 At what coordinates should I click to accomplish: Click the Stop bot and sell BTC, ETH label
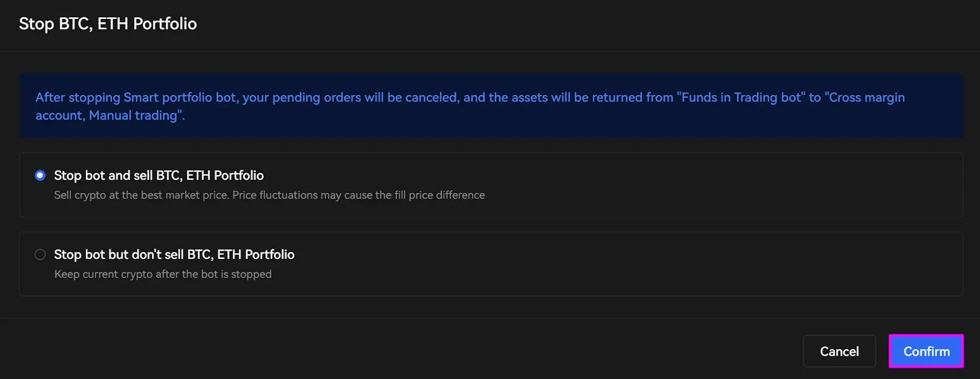coord(159,176)
